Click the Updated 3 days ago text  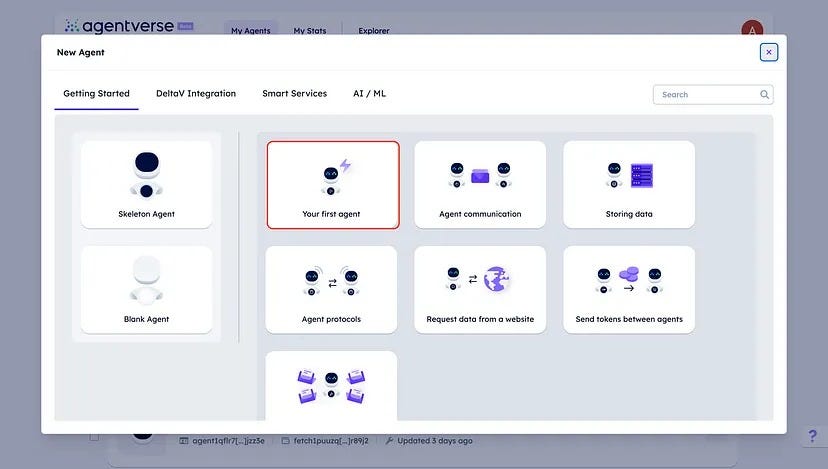pyautogui.click(x=435, y=440)
